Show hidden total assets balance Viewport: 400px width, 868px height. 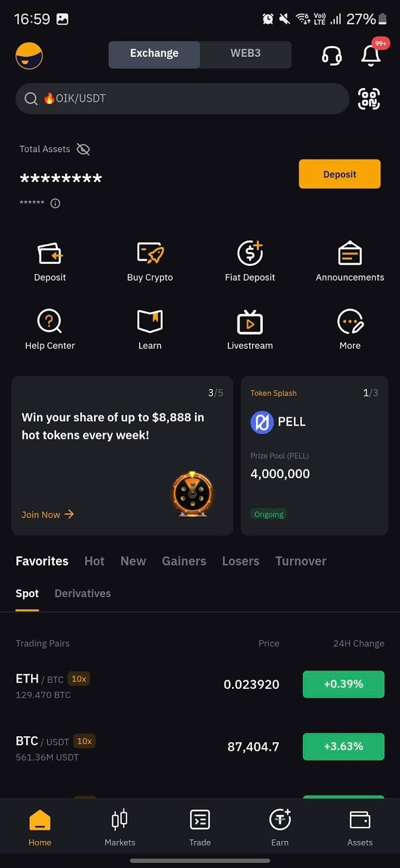(83, 149)
